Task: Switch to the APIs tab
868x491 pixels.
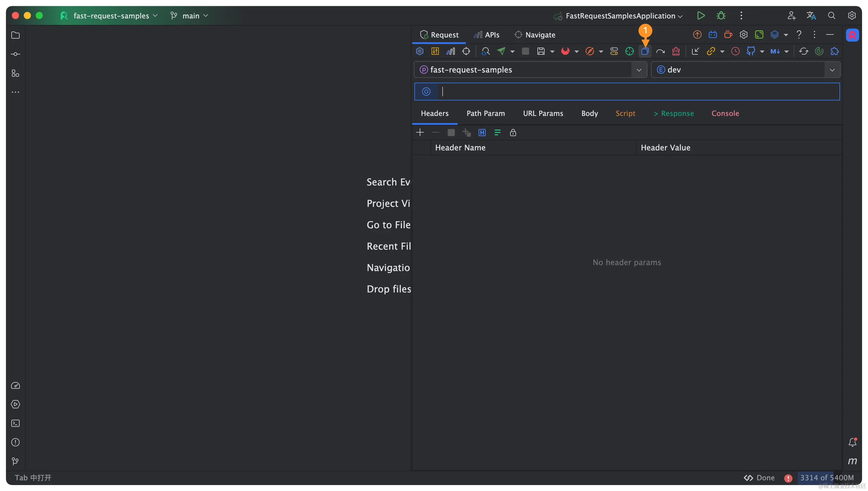Action: 486,35
